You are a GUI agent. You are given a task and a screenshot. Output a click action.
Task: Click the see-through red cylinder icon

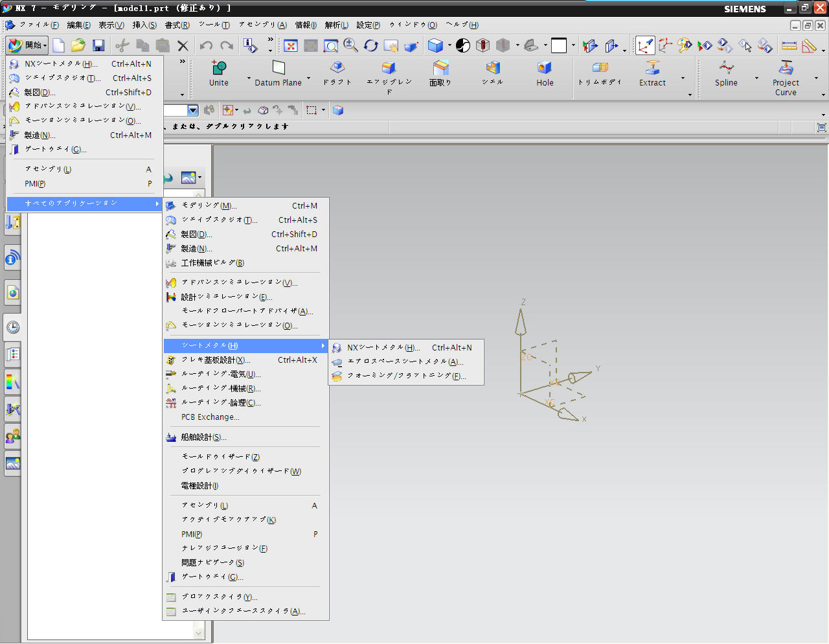pos(483,45)
